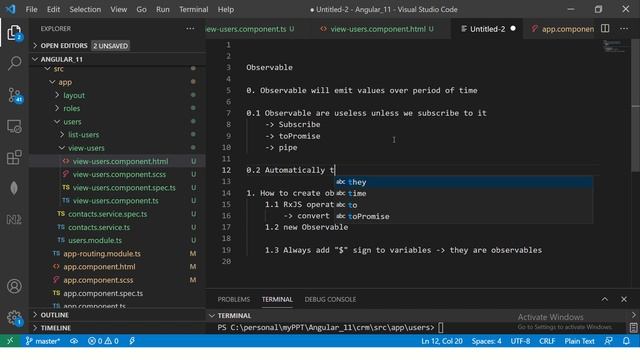Open the Search view icon

point(14,63)
